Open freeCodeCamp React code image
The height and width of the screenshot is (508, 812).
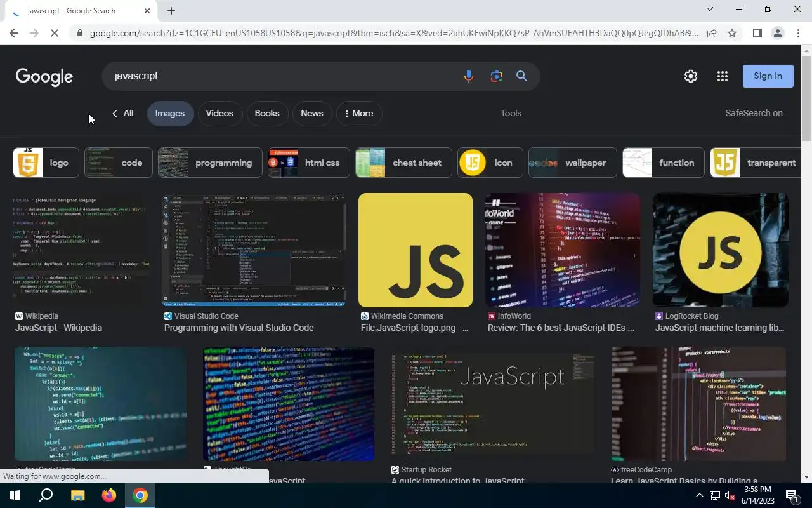click(698, 404)
